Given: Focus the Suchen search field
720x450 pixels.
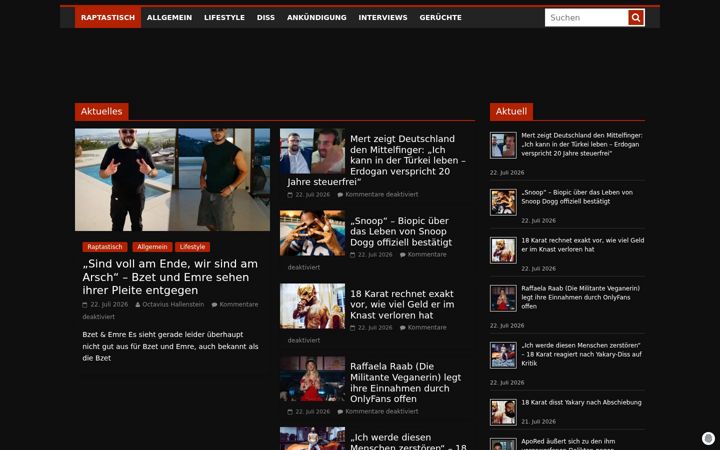Looking at the screenshot, I should click(x=586, y=17).
